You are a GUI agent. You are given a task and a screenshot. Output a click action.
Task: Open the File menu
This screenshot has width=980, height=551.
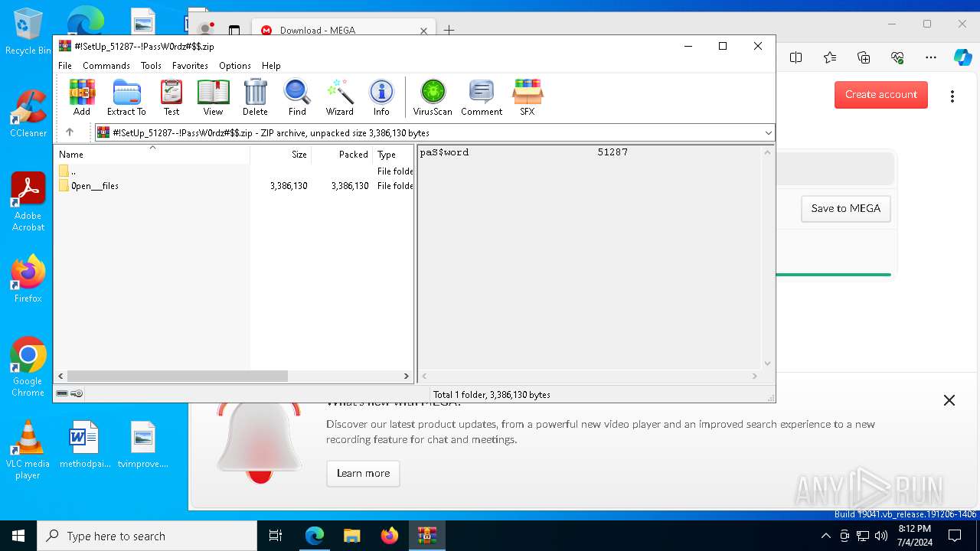click(x=65, y=66)
